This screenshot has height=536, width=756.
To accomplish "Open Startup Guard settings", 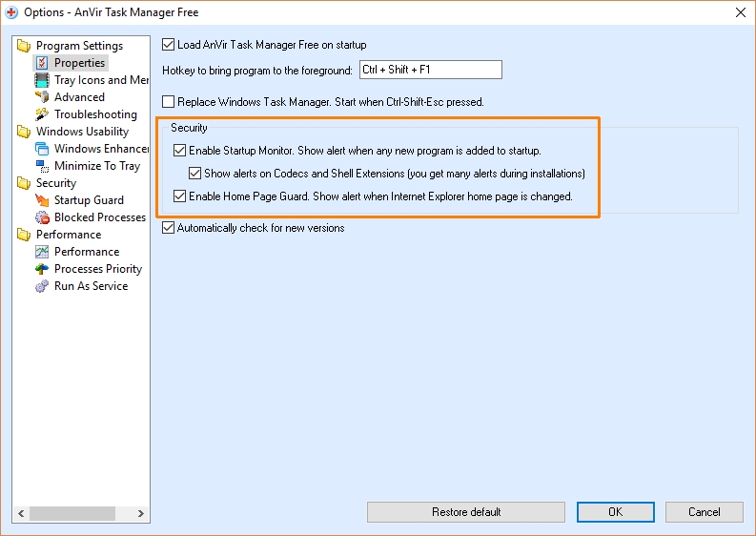I will (89, 200).
